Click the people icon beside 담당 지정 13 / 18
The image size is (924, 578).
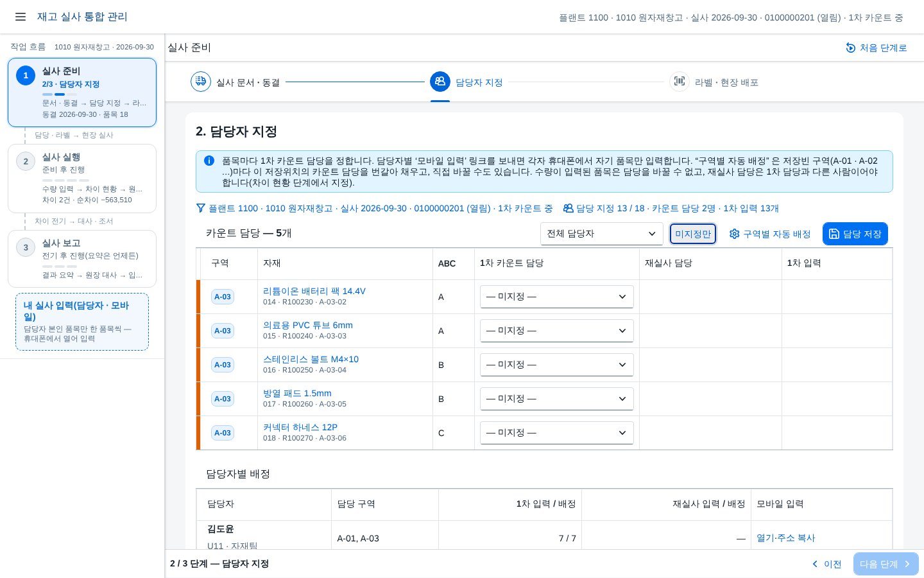coord(568,208)
